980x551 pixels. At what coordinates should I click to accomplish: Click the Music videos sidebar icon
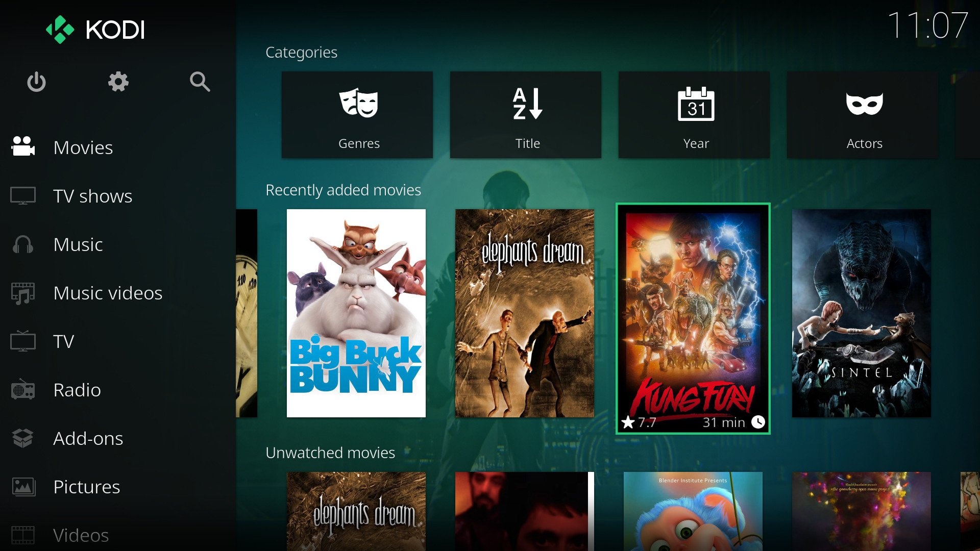pos(23,293)
